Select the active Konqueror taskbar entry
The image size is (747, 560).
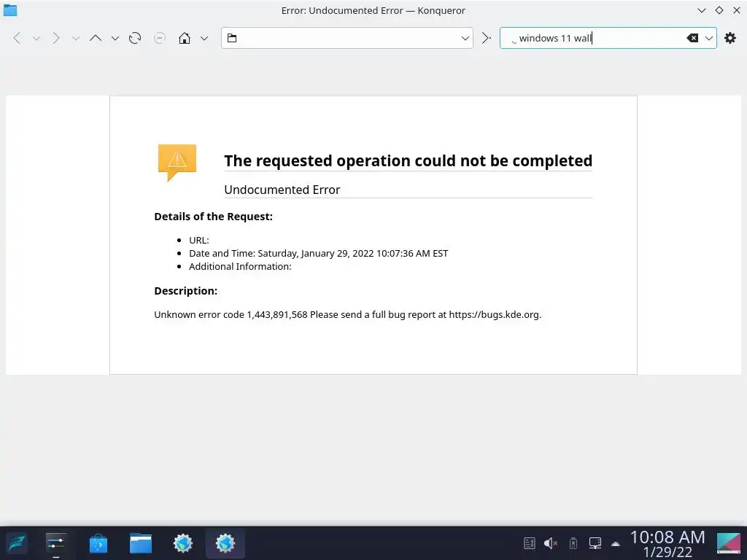coord(225,543)
